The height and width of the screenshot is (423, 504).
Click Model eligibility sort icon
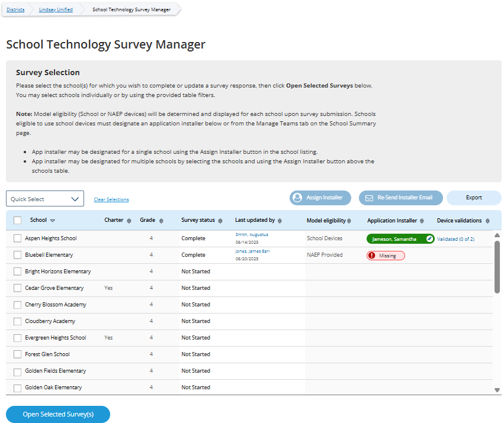click(349, 221)
